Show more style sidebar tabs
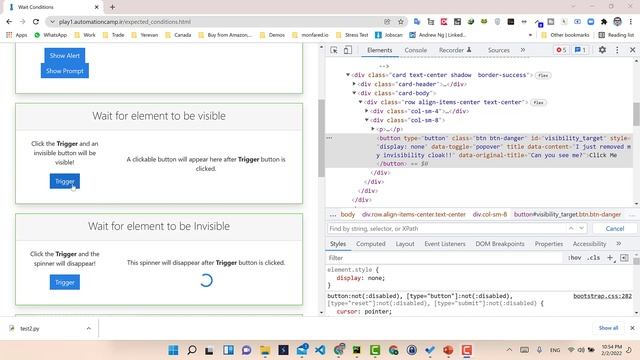This screenshot has height=360, width=640. pos(618,244)
